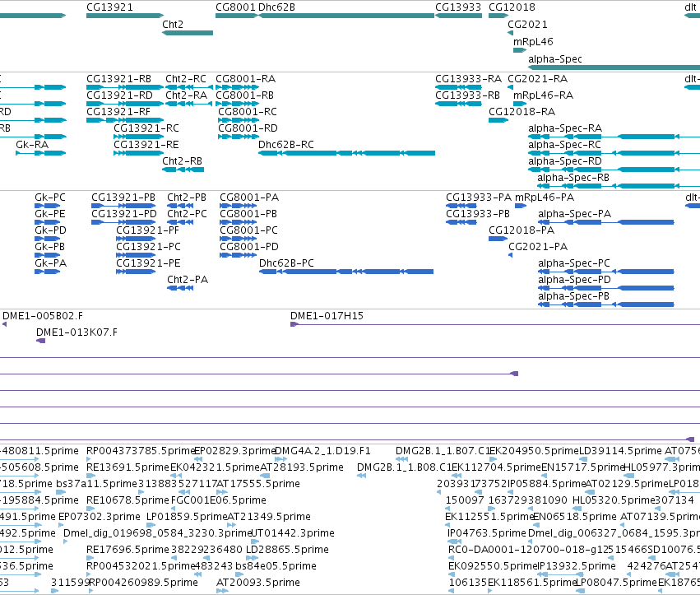Select the DME1-017H15 clone label
Image resolution: width=700 pixels, height=595 pixels.
coord(327,316)
